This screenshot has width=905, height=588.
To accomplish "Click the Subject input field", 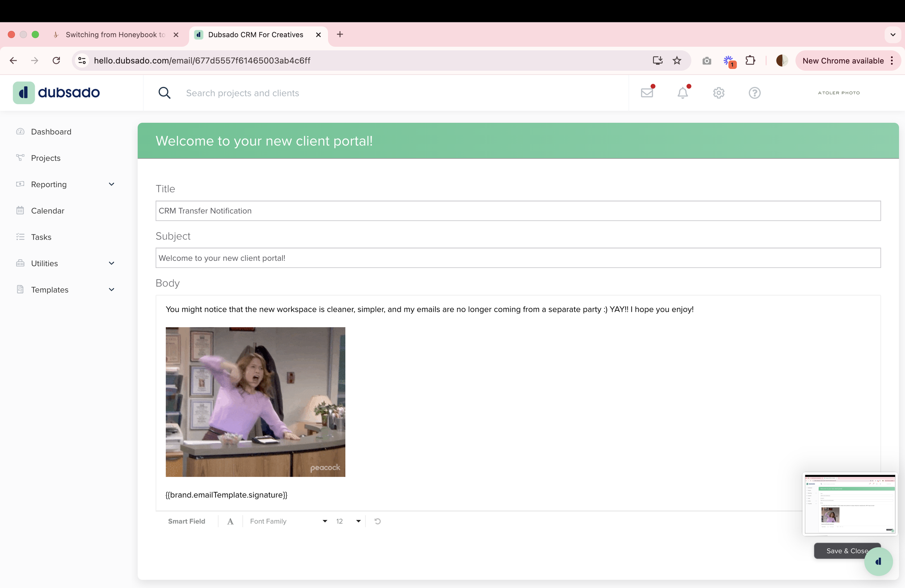I will point(518,258).
